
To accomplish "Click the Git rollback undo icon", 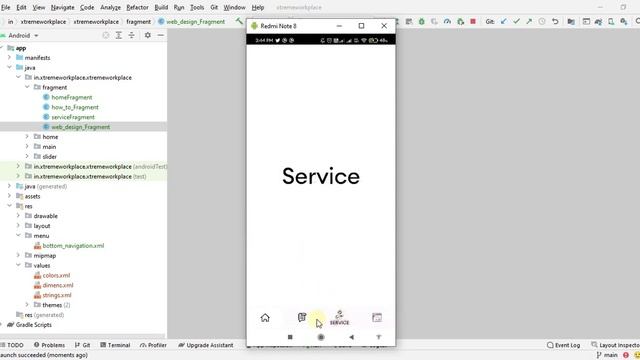I will 555,22.
